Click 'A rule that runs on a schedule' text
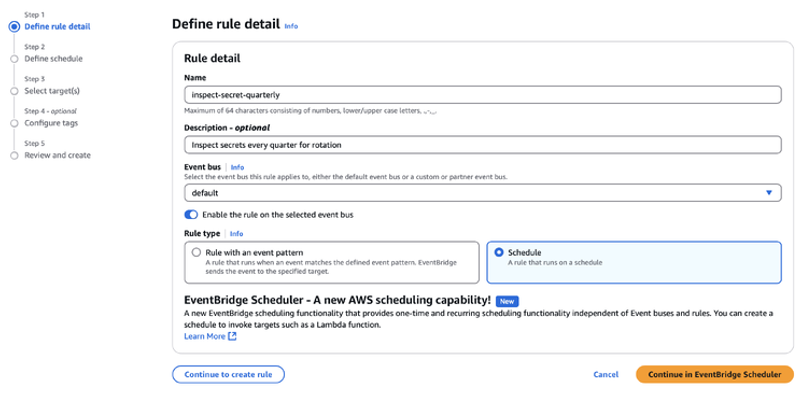Screen dimensions: 800x394 pos(555,263)
